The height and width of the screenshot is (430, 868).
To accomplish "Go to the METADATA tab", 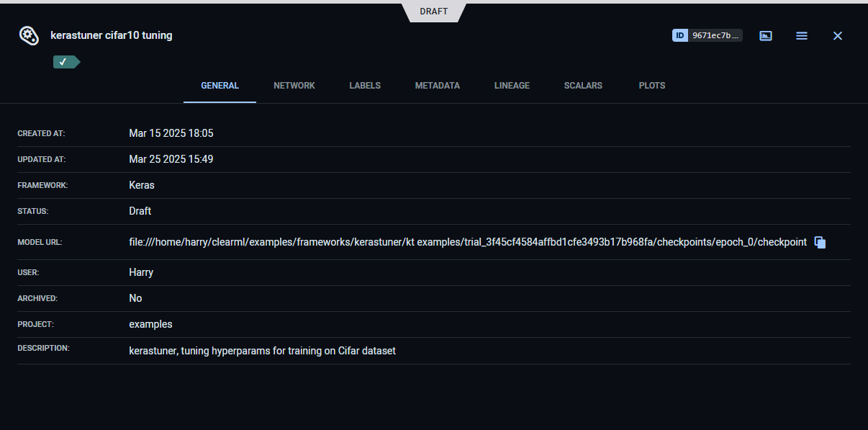I will (x=437, y=86).
